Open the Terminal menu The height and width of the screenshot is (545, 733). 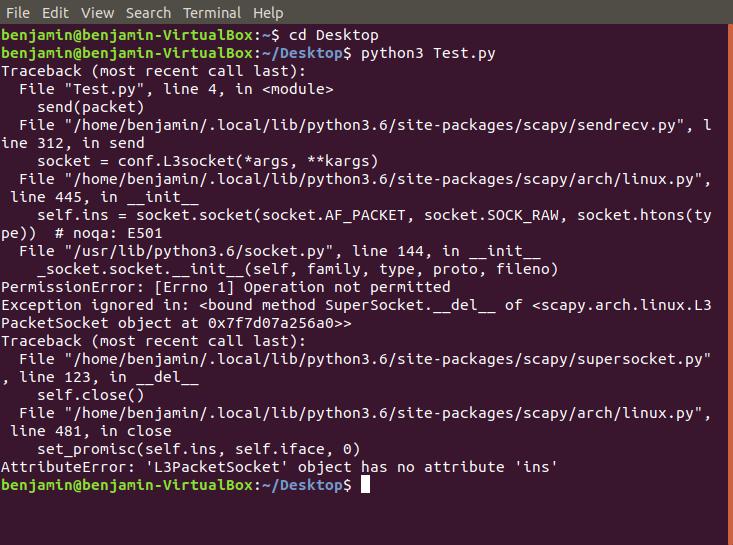pyautogui.click(x=212, y=13)
